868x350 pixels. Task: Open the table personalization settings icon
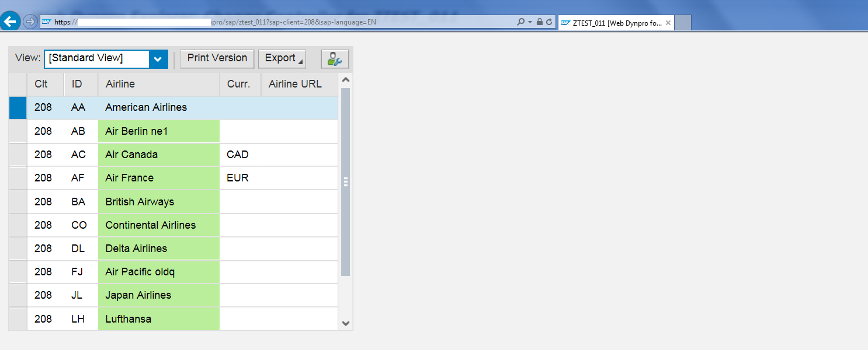pyautogui.click(x=334, y=58)
